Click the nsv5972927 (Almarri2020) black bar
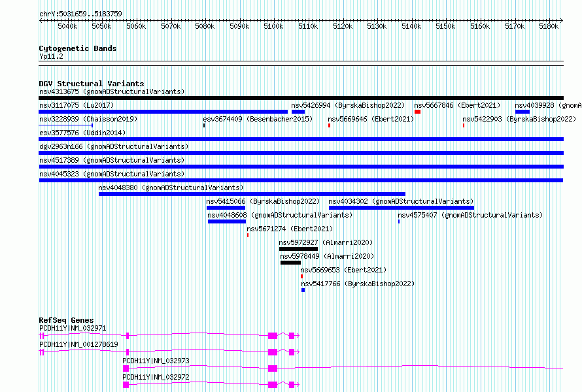This screenshot has width=582, height=392. point(298,249)
